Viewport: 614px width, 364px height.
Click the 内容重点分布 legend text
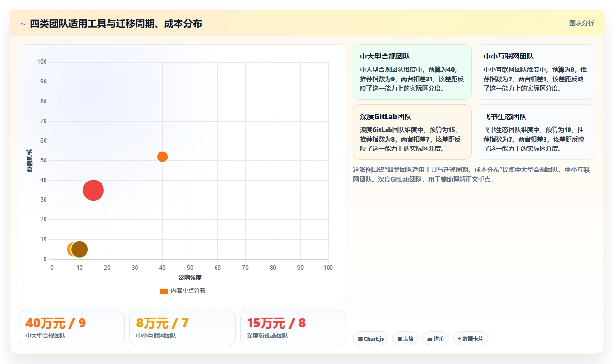coord(188,291)
